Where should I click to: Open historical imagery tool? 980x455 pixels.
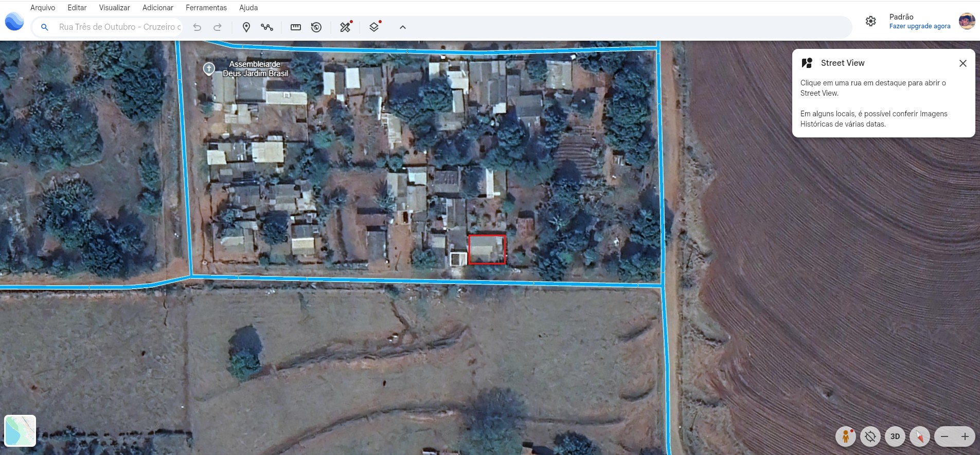(316, 27)
